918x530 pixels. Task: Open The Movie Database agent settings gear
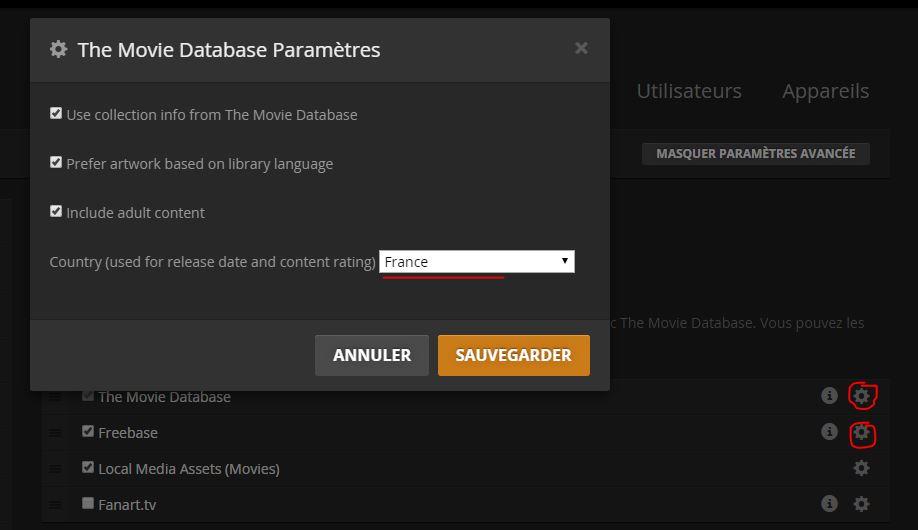coord(861,396)
